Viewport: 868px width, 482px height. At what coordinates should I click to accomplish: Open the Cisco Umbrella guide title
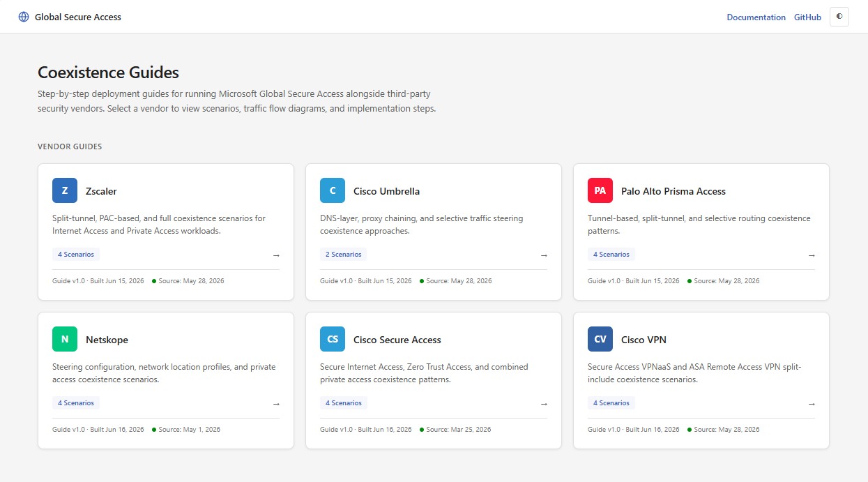coord(386,191)
